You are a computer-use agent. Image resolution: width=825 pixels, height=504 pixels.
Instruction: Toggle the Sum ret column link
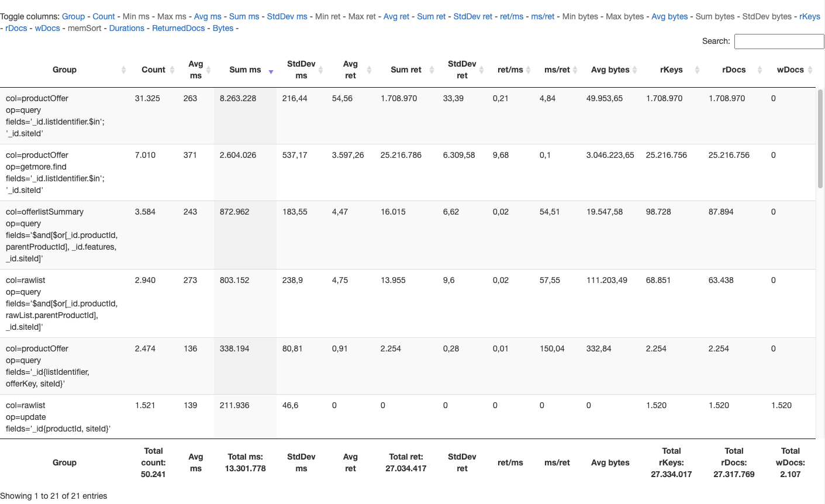432,16
